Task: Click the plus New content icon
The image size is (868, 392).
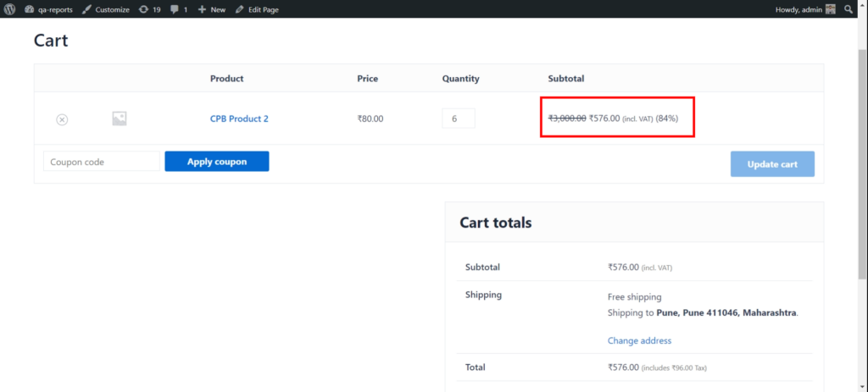Action: 202,9
